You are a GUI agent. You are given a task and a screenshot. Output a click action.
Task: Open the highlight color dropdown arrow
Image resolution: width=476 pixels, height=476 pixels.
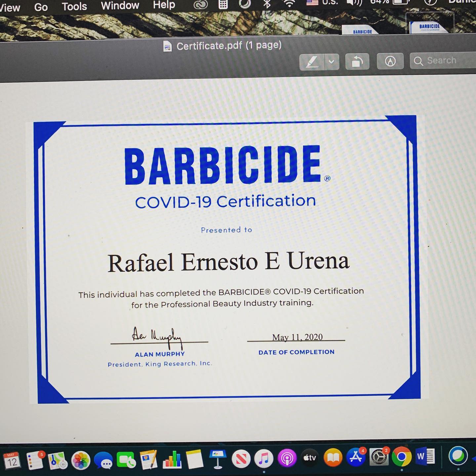point(332,61)
